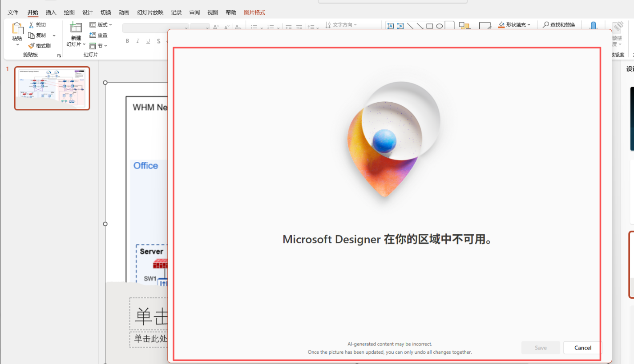Click the font name box
Screen dimensions: 634x364
(156, 28)
